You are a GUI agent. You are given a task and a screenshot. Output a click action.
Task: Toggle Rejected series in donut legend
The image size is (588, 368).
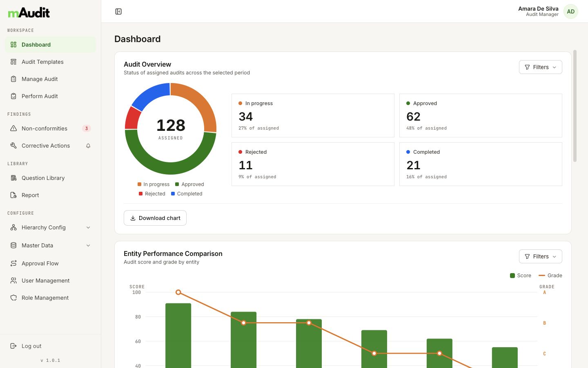coord(152,194)
